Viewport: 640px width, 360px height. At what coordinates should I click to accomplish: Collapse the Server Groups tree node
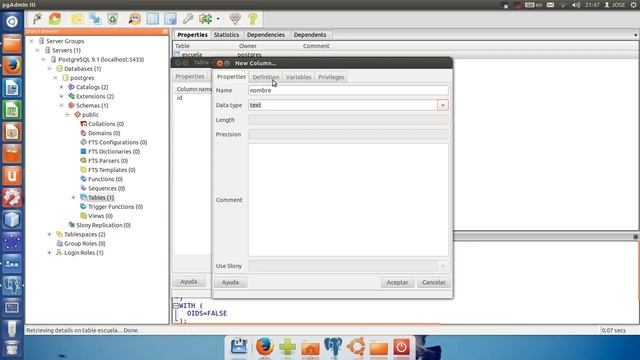[31, 41]
